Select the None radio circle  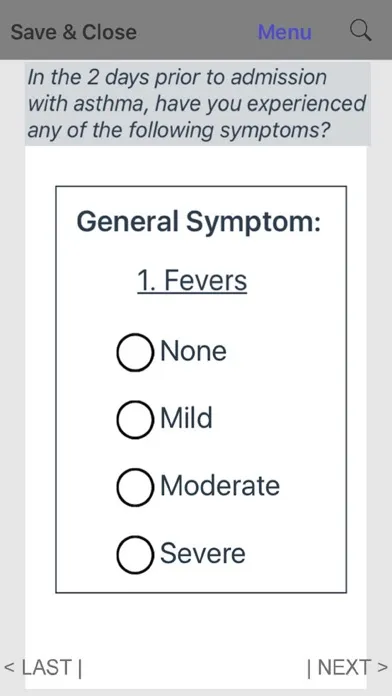point(135,352)
